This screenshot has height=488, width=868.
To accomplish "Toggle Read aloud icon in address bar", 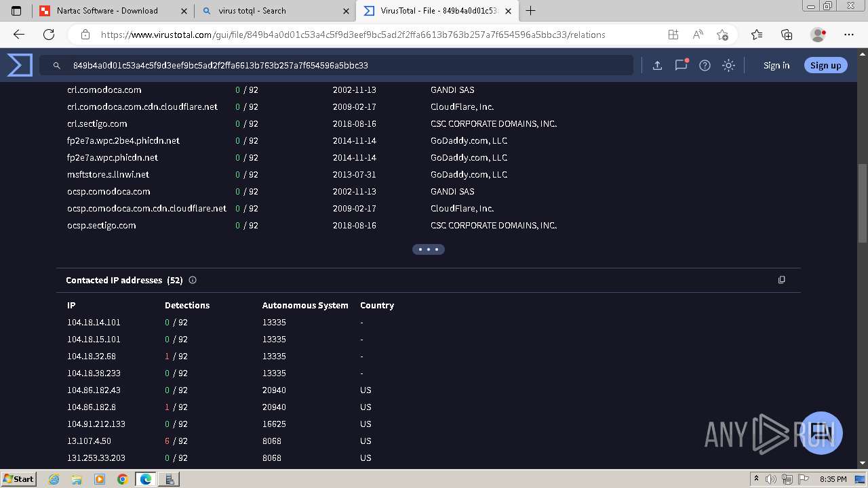I will pyautogui.click(x=698, y=35).
